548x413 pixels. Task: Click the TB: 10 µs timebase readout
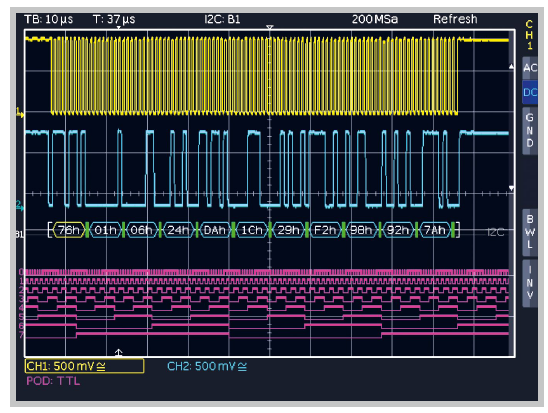(49, 19)
